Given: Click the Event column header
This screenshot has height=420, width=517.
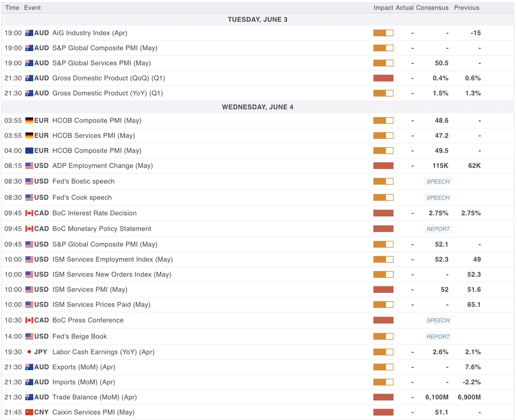Looking at the screenshot, I should click(32, 8).
